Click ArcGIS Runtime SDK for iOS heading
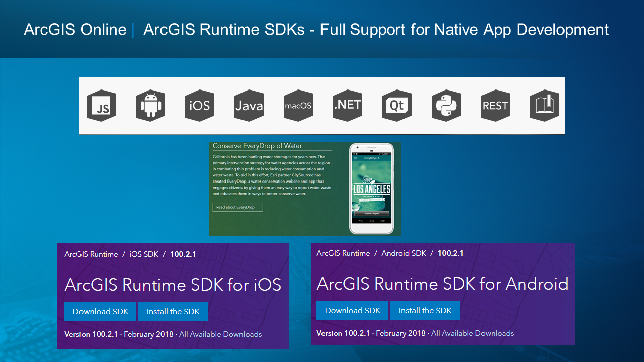Image resolution: width=644 pixels, height=362 pixels. (173, 285)
